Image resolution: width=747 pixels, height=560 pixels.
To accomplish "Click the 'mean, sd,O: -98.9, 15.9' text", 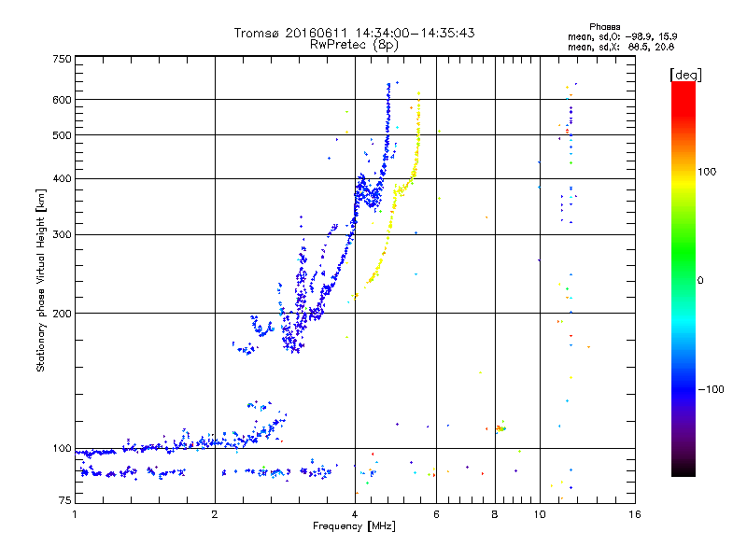I will click(x=622, y=36).
